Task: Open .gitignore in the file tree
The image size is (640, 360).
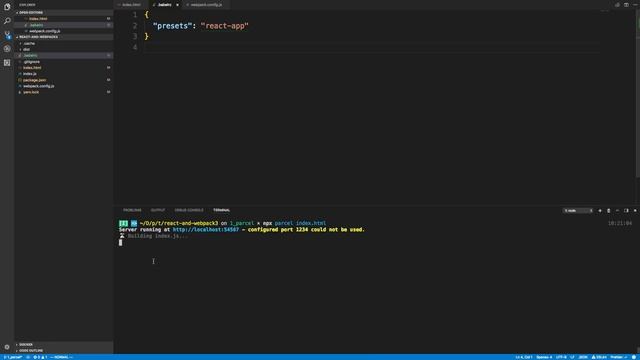Action: coord(64,62)
